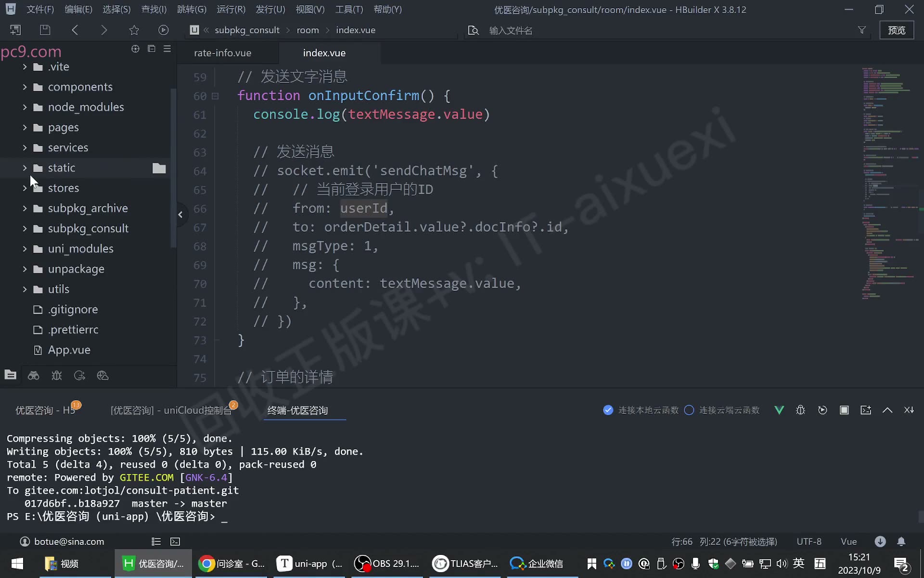
Task: Expand the node_modules folder
Action: tap(25, 107)
